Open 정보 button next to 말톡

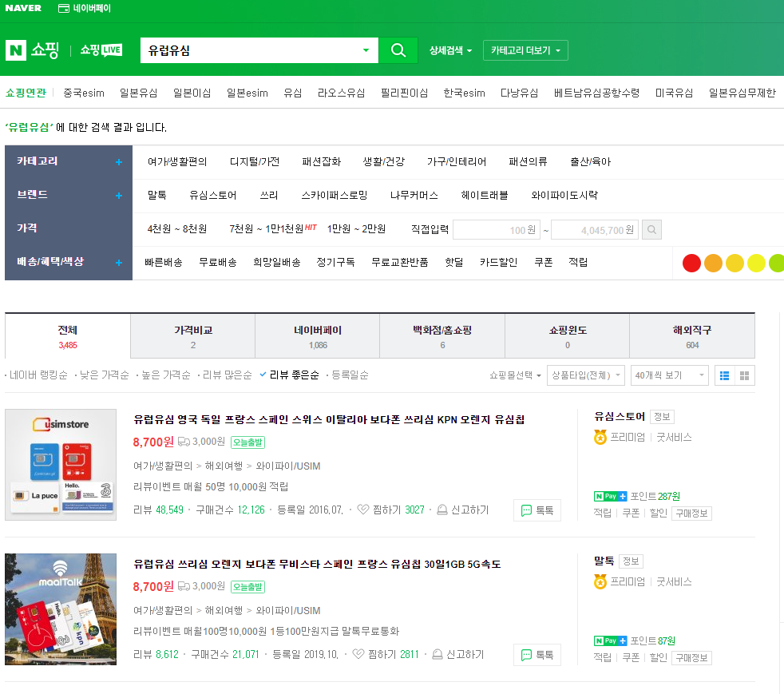point(631,561)
